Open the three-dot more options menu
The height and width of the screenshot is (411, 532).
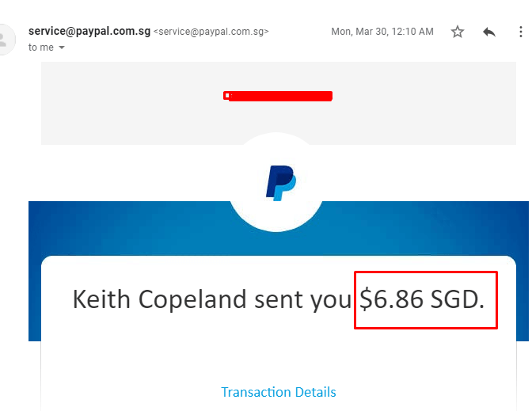520,32
